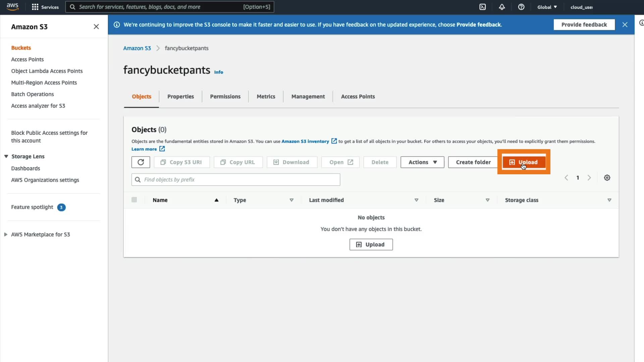Dismiss the blue feedback banner
Viewport: 644px width, 362px height.
[x=625, y=24]
